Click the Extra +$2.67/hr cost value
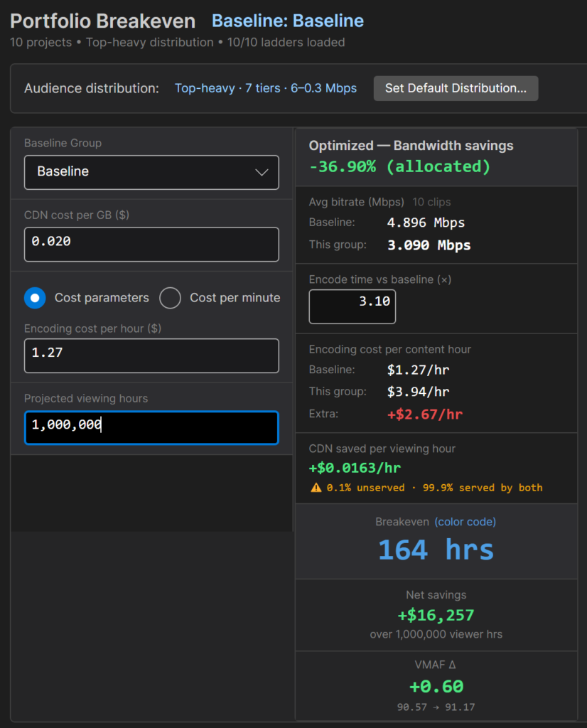This screenshot has width=587, height=728. pyautogui.click(x=425, y=414)
